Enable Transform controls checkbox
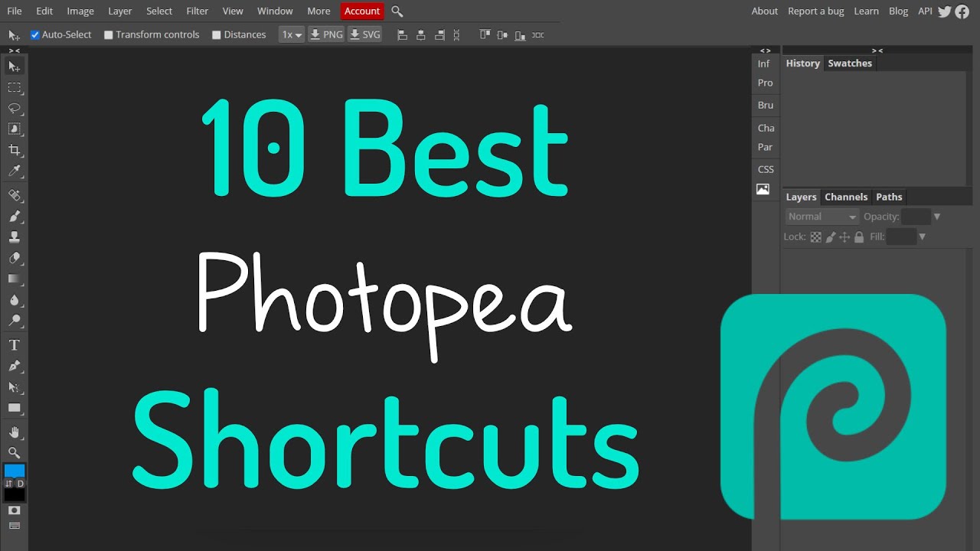 pyautogui.click(x=109, y=34)
